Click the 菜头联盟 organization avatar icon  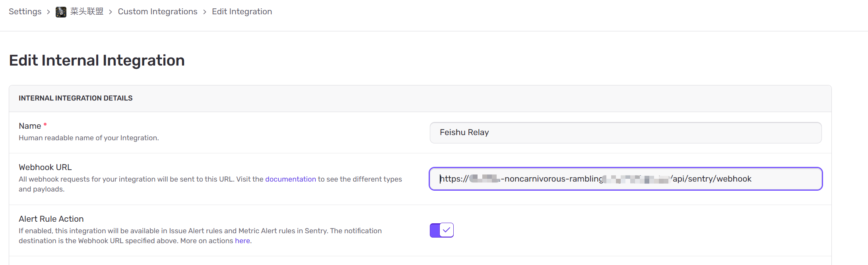tap(61, 12)
